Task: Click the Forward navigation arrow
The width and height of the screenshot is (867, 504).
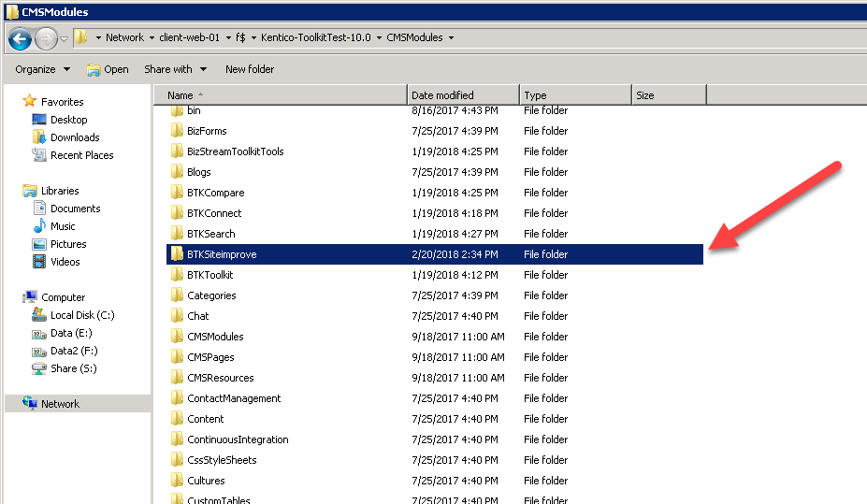Action: (x=46, y=38)
